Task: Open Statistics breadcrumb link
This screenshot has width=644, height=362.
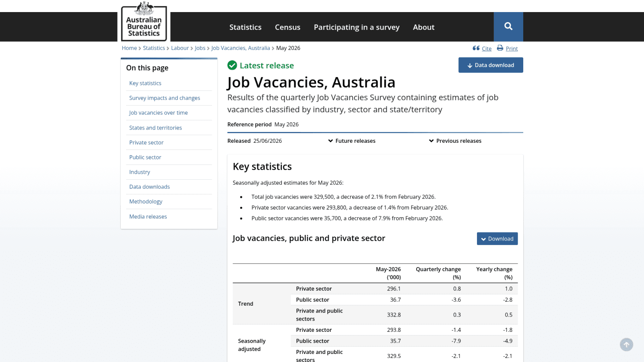Action: 154,48
